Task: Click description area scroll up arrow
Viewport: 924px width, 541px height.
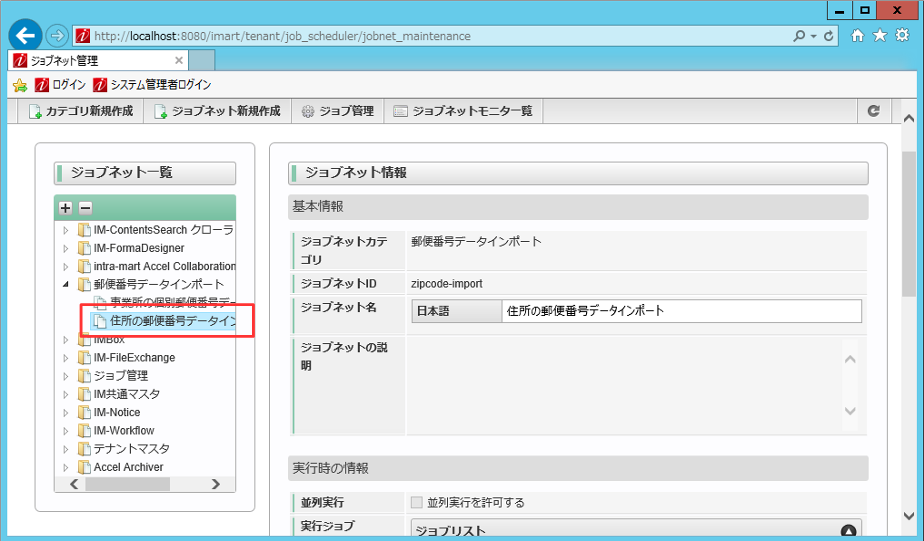Action: 850,359
